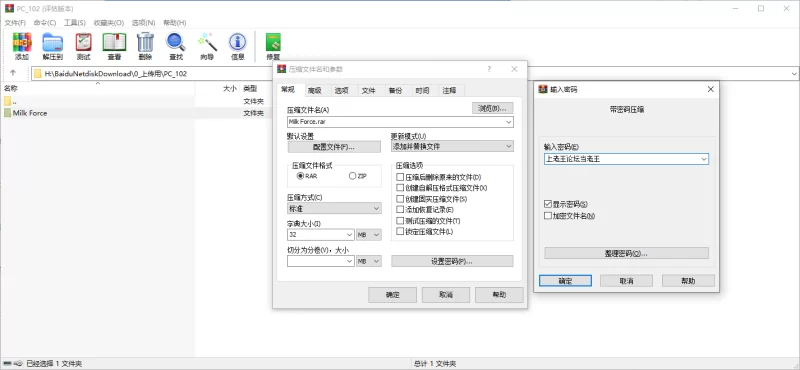This screenshot has width=800, height=370.
Task: Click the 测试 (Test) toolbar icon
Action: point(83,46)
